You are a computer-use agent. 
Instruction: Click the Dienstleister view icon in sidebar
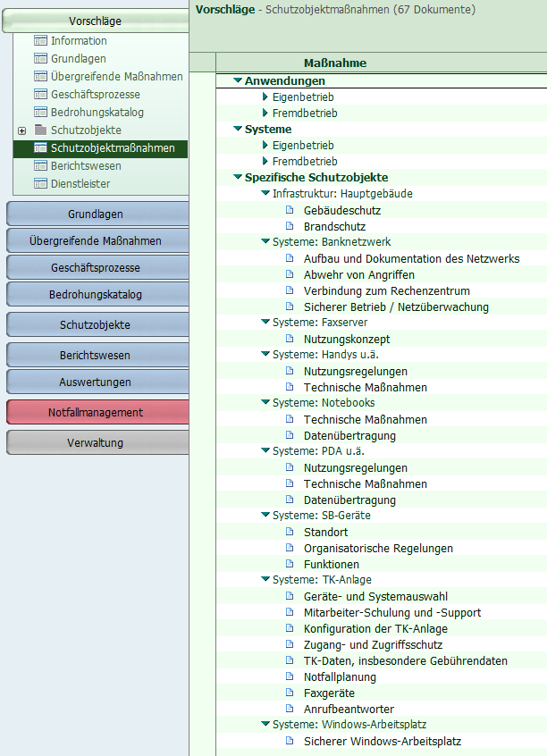coord(40,184)
